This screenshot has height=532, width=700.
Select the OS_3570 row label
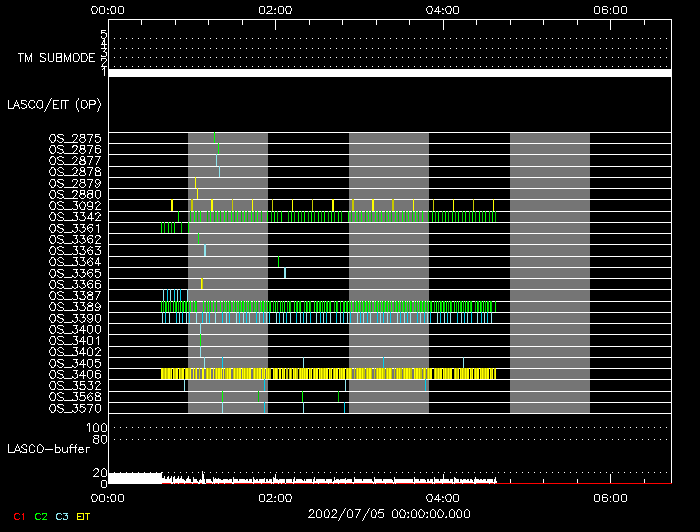(x=74, y=408)
